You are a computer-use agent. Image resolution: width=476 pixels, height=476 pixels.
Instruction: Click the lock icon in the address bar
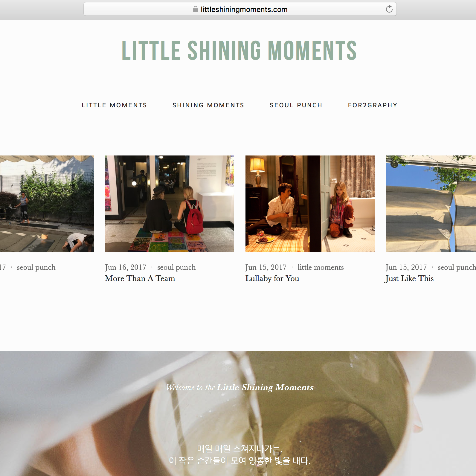click(196, 9)
